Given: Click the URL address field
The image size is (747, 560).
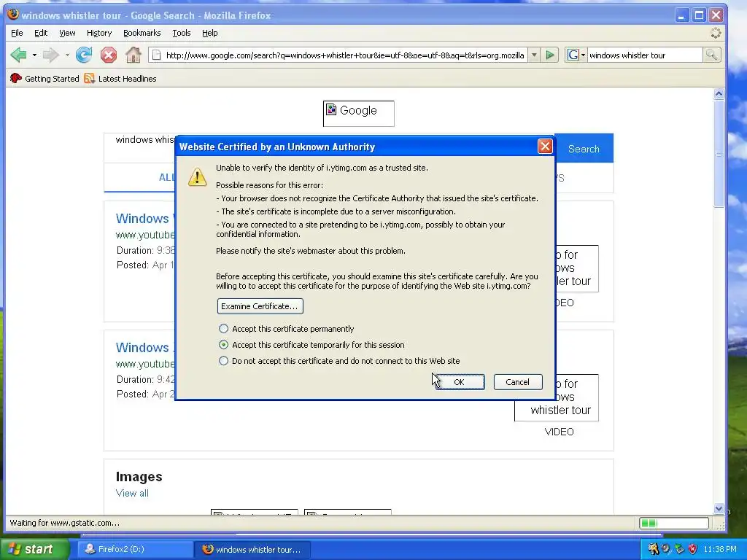Looking at the screenshot, I should [x=345, y=55].
